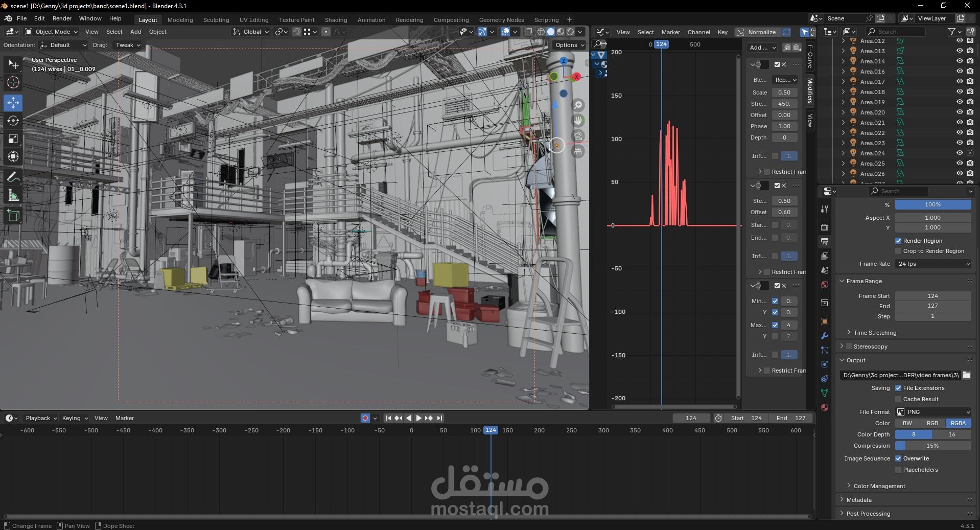Toggle the Overwrite checkbox

898,458
